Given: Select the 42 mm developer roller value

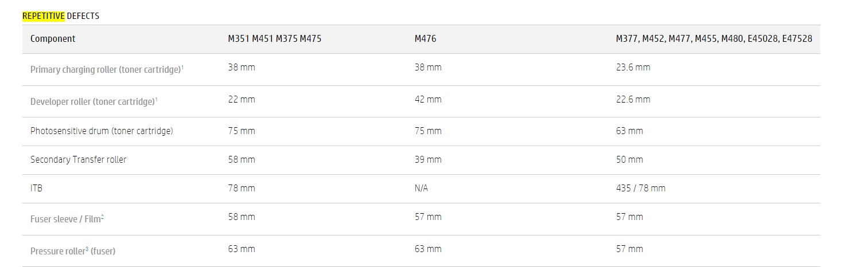Looking at the screenshot, I should [428, 99].
